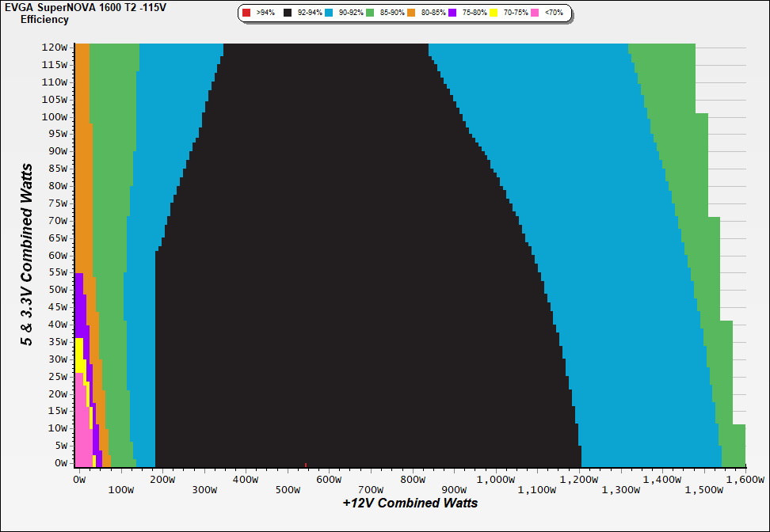
Task: Click the Efficiency subtitle text
Action: 44,19
